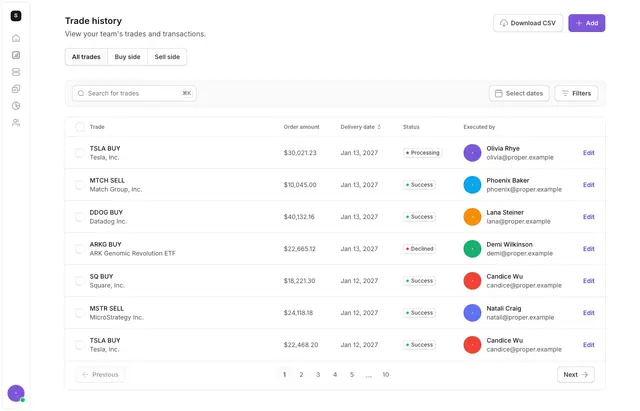Click the Status column header
640x411 pixels.
click(x=411, y=127)
